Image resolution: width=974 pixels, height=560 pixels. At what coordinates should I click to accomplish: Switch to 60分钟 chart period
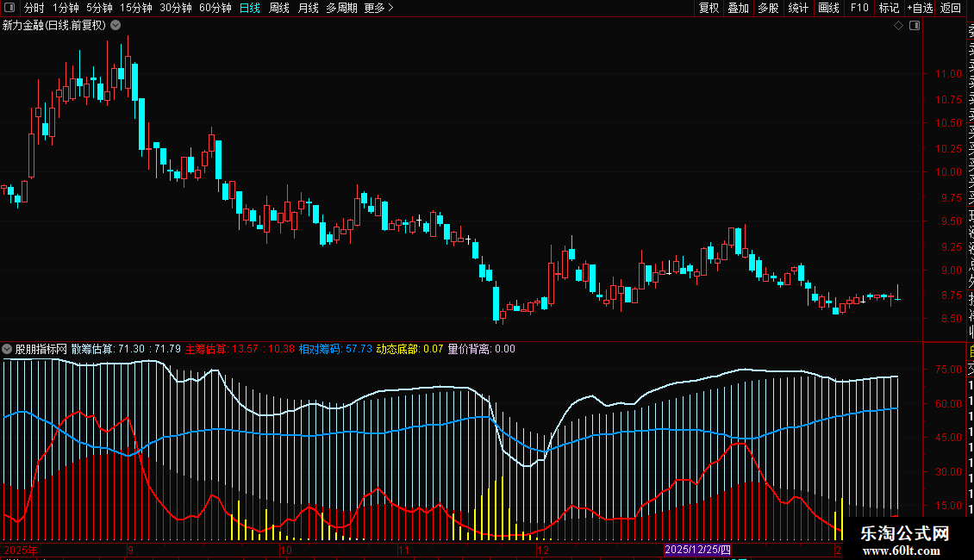click(215, 9)
